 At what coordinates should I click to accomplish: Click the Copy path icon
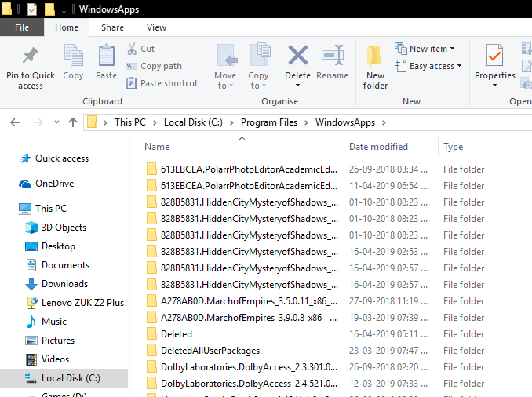point(131,66)
